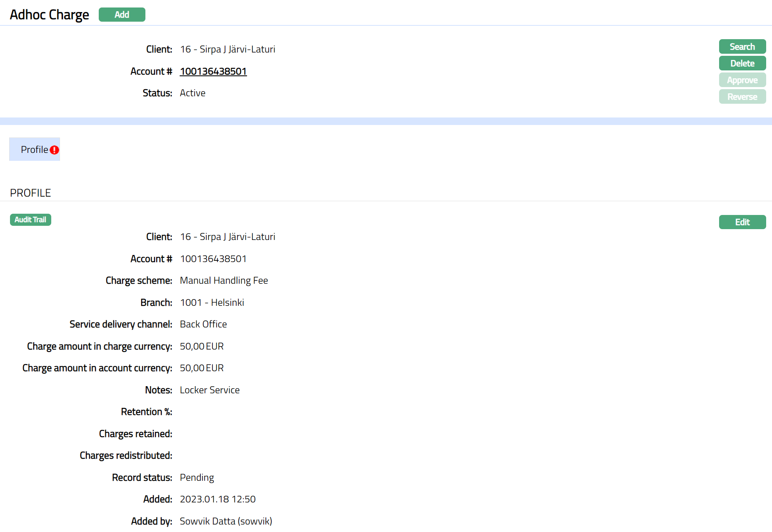This screenshot has height=532, width=772.
Task: Click the Pending record status value
Action: pyautogui.click(x=197, y=477)
